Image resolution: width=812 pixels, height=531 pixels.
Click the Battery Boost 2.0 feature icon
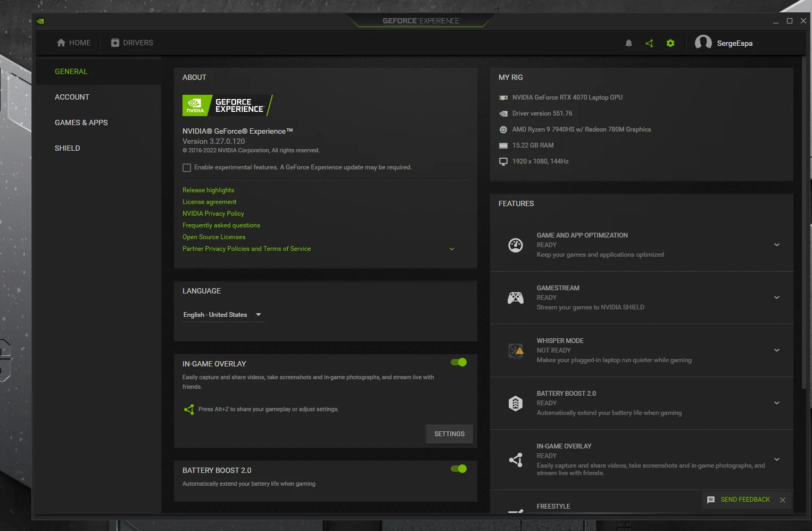[x=515, y=403]
